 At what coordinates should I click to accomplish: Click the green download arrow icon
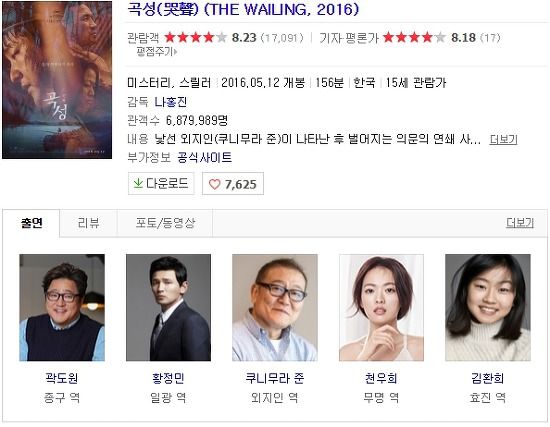click(x=138, y=183)
